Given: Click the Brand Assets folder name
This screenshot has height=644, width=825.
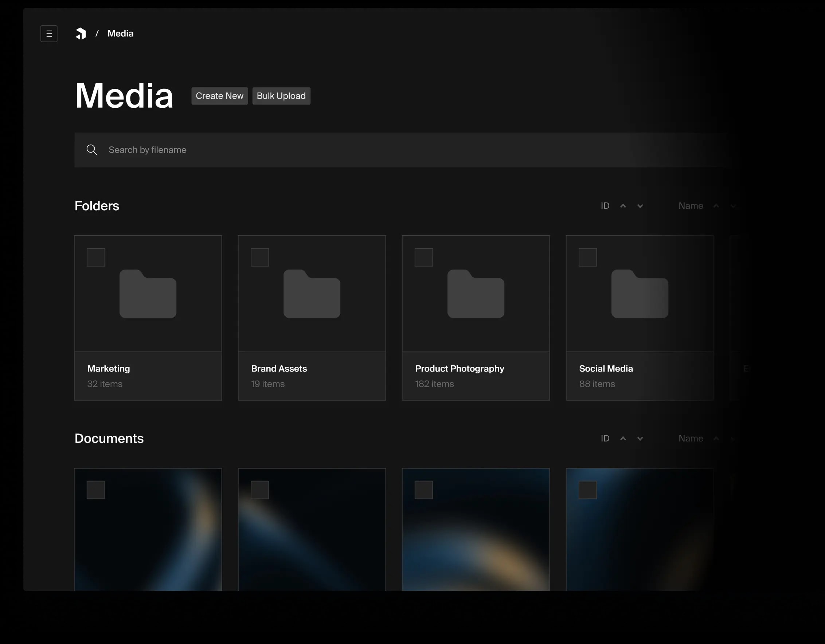Looking at the screenshot, I should (279, 368).
